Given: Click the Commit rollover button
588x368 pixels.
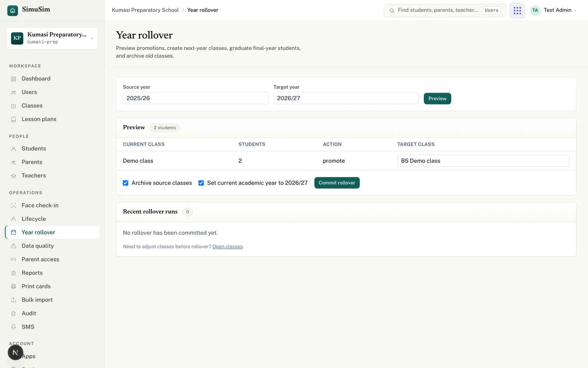Looking at the screenshot, I should (x=337, y=183).
